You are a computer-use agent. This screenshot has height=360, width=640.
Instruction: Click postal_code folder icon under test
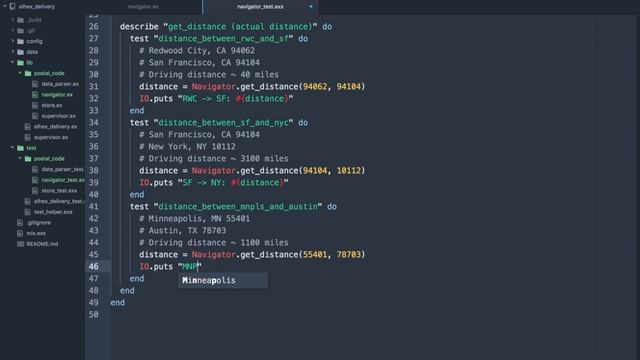point(28,158)
